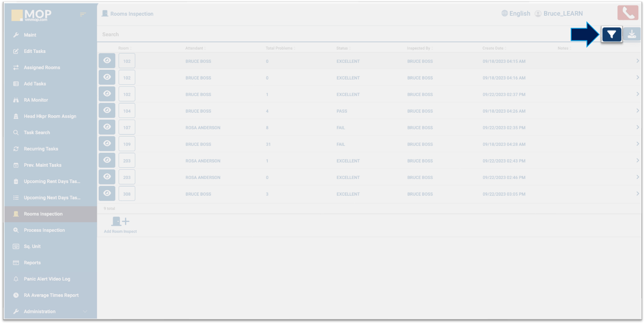Open Process Inspection from the sidebar
This screenshot has height=323, width=644.
[44, 230]
